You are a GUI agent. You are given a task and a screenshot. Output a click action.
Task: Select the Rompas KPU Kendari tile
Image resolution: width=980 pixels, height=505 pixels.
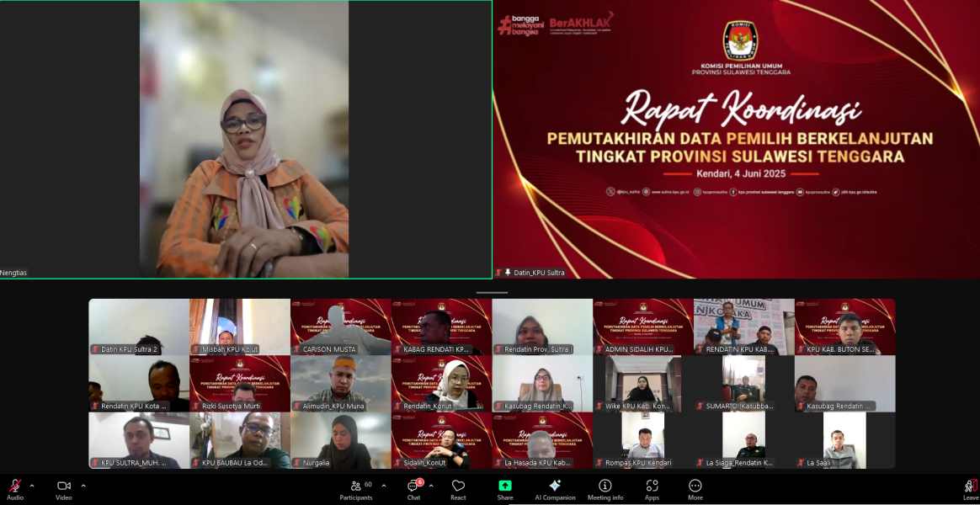(643, 440)
